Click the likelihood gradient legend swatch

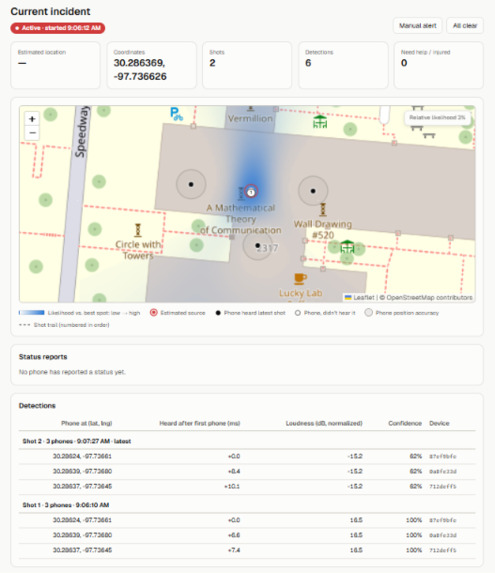[x=32, y=313]
